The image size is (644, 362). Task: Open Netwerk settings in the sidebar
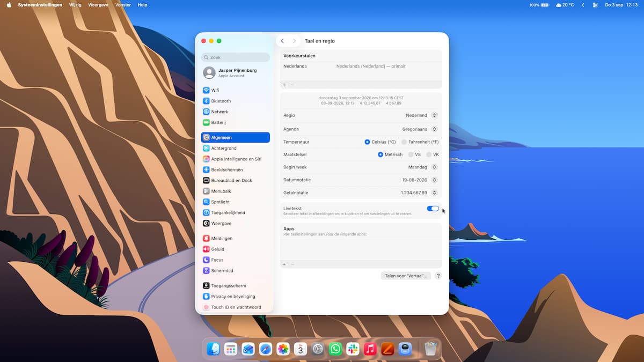tap(235, 112)
